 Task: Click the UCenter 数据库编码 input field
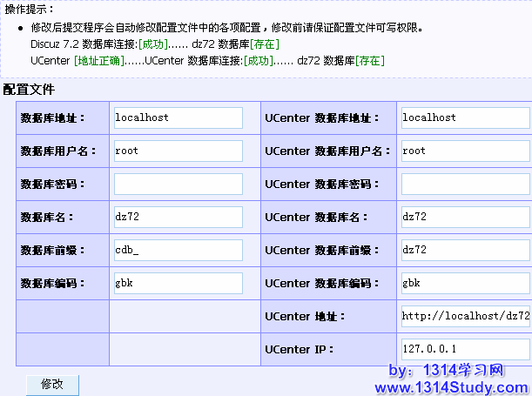pyautogui.click(x=465, y=284)
